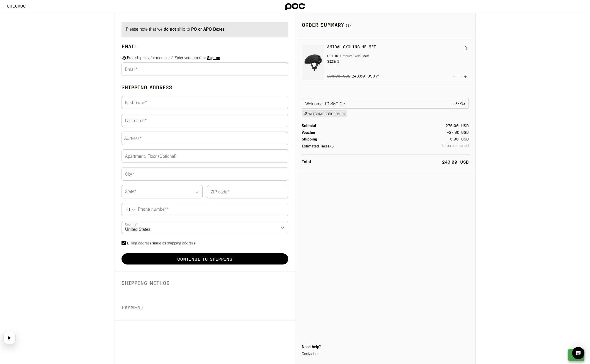This screenshot has width=590, height=364.
Task: Open the Contact us link
Action: [x=310, y=354]
